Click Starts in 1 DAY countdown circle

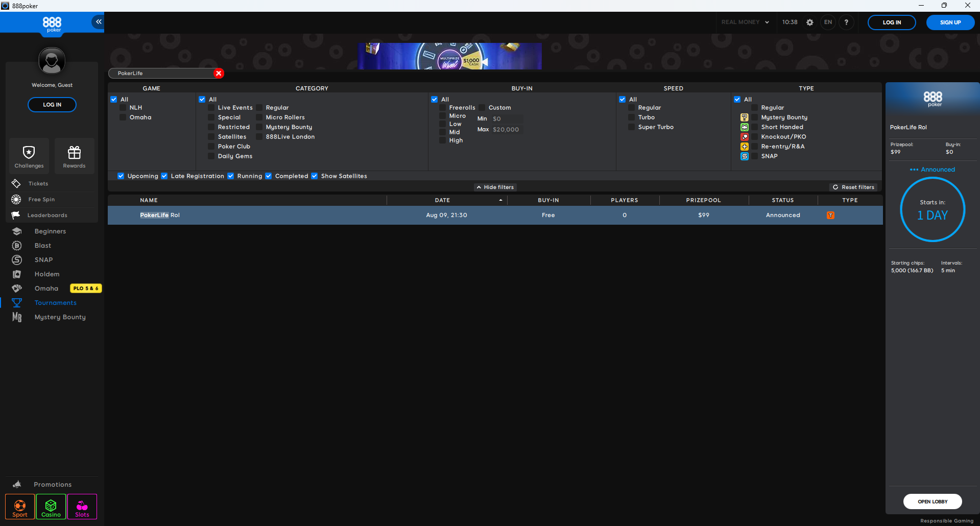point(933,209)
